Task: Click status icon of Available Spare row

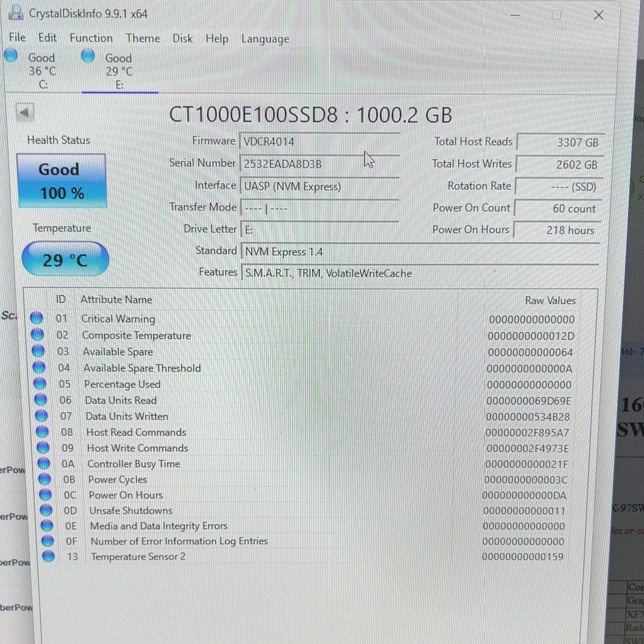Action: point(38,351)
